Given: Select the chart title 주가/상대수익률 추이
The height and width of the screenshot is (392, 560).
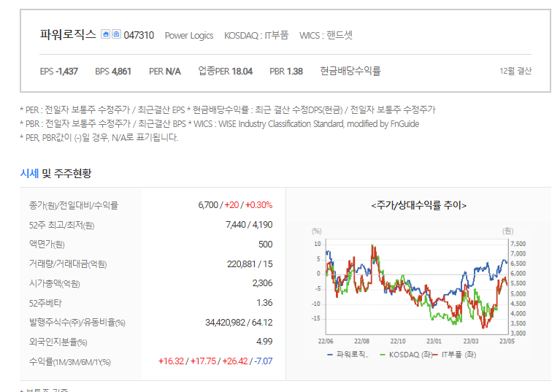Looking at the screenshot, I should [418, 205].
